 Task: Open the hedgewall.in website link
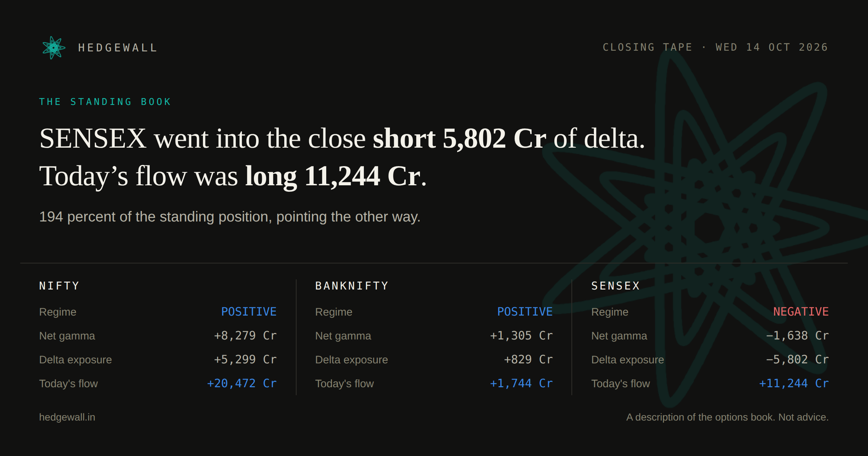(67, 417)
